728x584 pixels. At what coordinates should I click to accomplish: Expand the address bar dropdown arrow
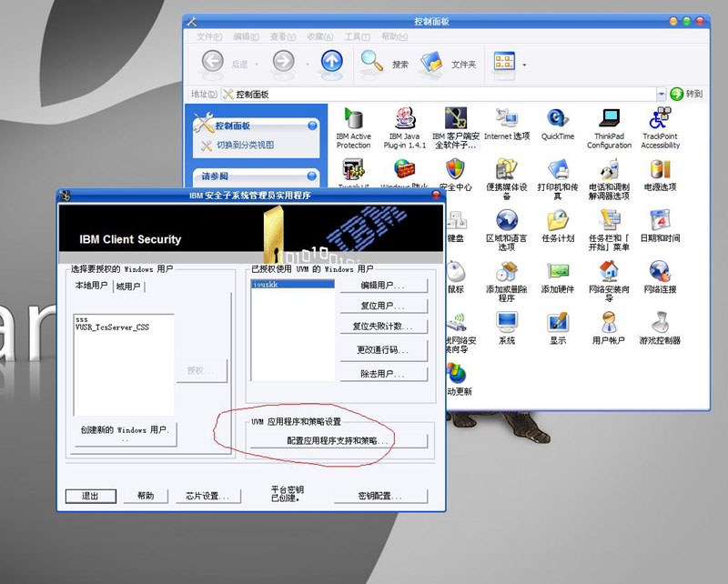pyautogui.click(x=662, y=95)
